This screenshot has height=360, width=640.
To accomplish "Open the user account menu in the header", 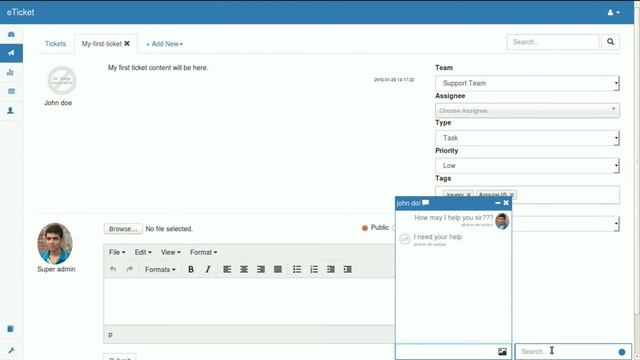I will pos(613,12).
